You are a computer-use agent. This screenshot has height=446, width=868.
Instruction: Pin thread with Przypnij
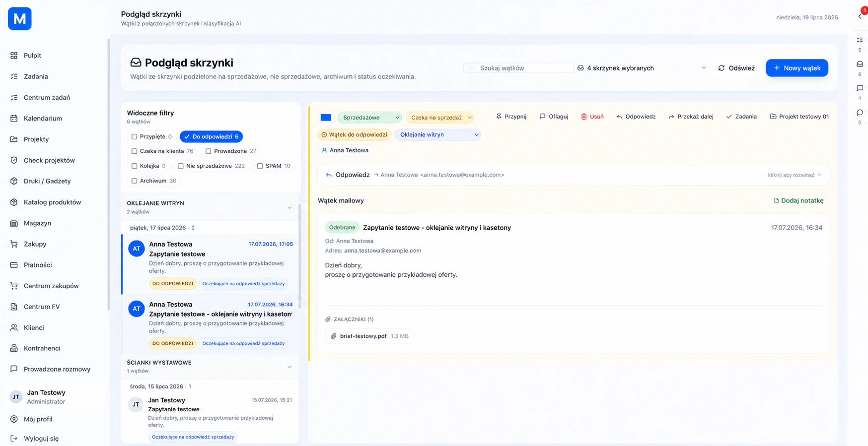tap(511, 117)
